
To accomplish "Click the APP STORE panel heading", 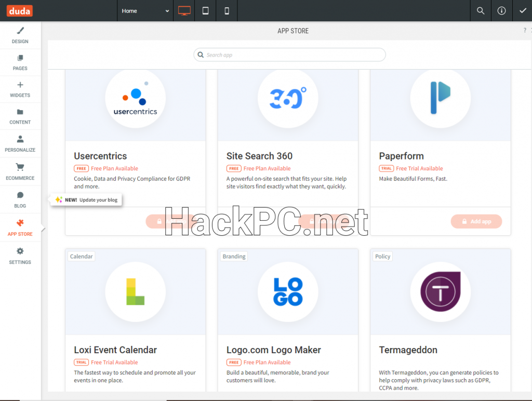I will (293, 31).
